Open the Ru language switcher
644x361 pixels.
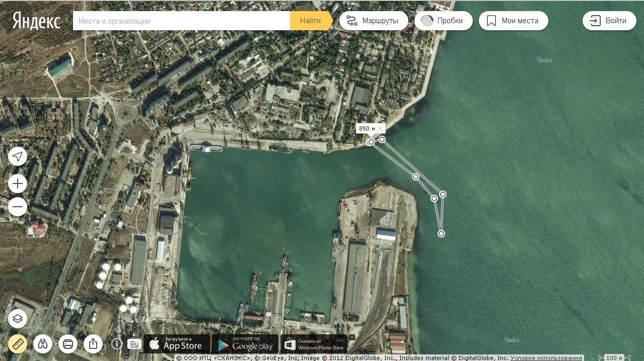pos(134,344)
